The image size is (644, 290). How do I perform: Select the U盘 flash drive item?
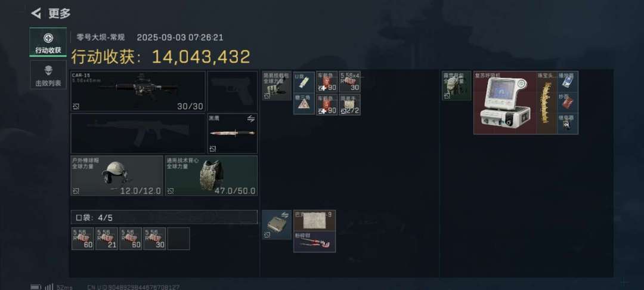coord(304,82)
